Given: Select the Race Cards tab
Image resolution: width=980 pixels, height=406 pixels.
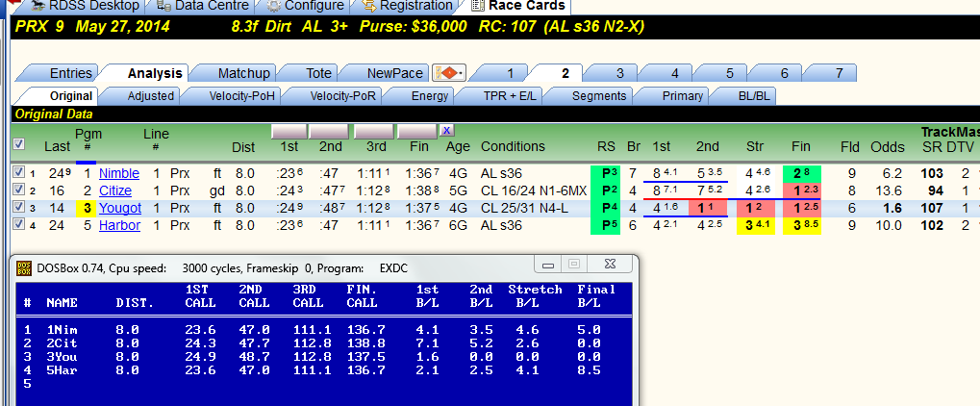Looking at the screenshot, I should tap(518, 6).
